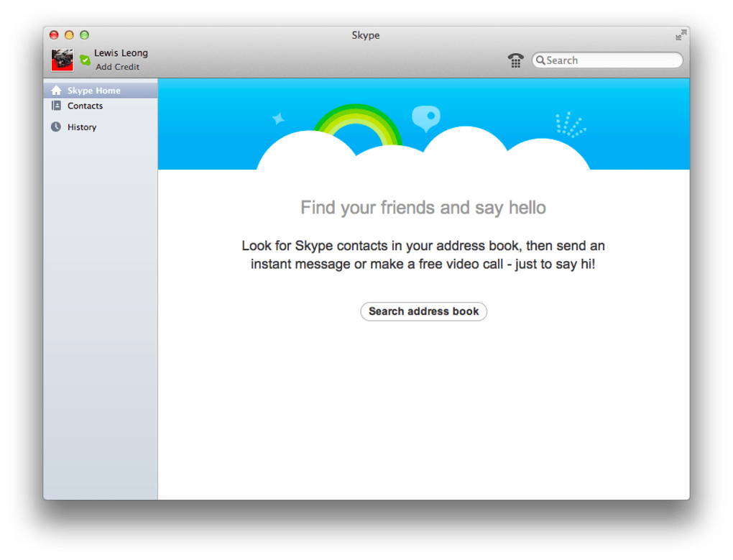Enter full screen with the arrows icon

coord(681,35)
